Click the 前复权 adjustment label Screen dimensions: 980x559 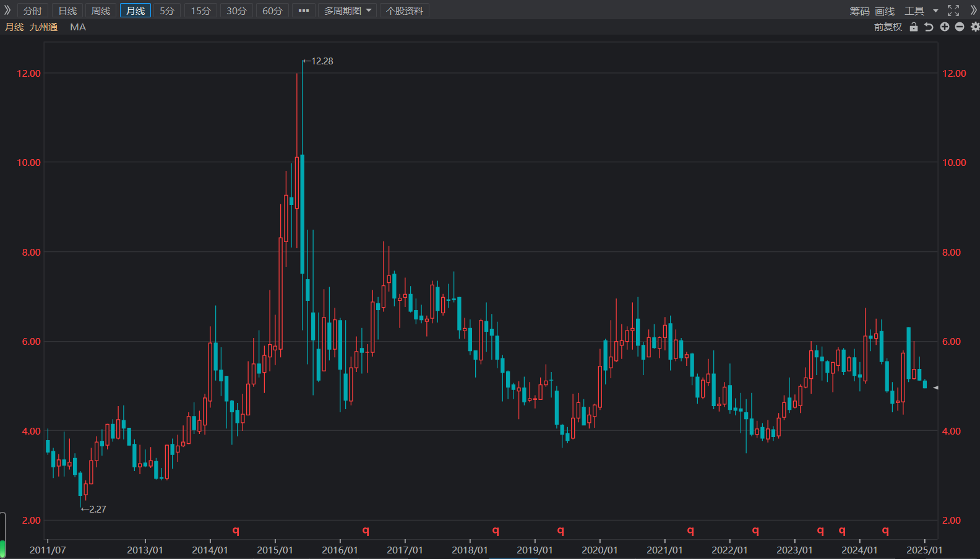pyautogui.click(x=888, y=27)
